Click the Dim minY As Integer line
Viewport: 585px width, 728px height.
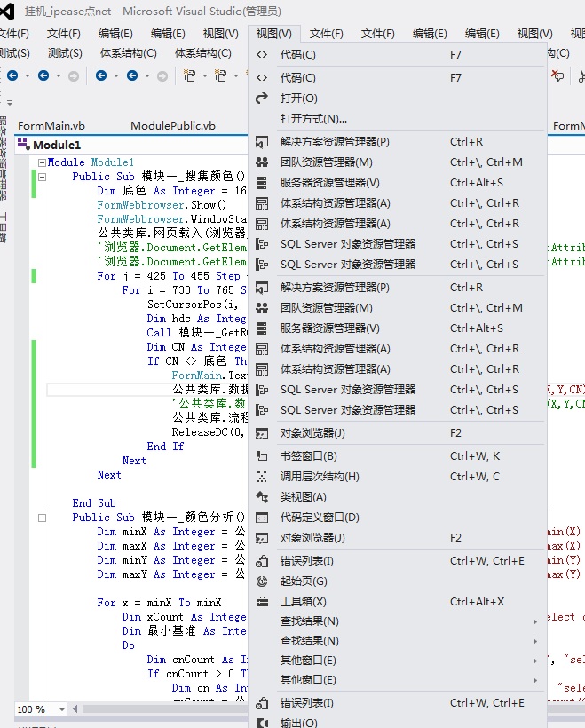point(172,560)
